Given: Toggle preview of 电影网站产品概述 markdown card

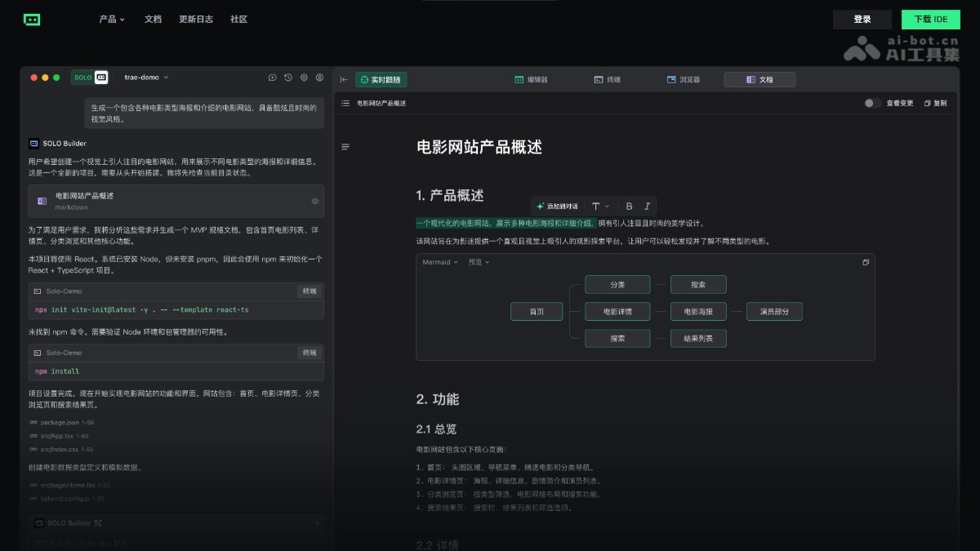Looking at the screenshot, I should pos(314,201).
